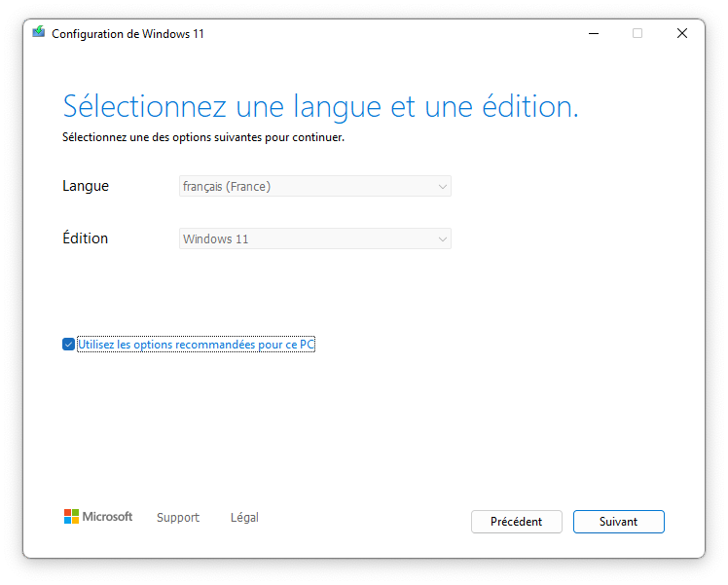This screenshot has height=585, width=728.
Task: Open the Édition dropdown
Action: point(314,238)
